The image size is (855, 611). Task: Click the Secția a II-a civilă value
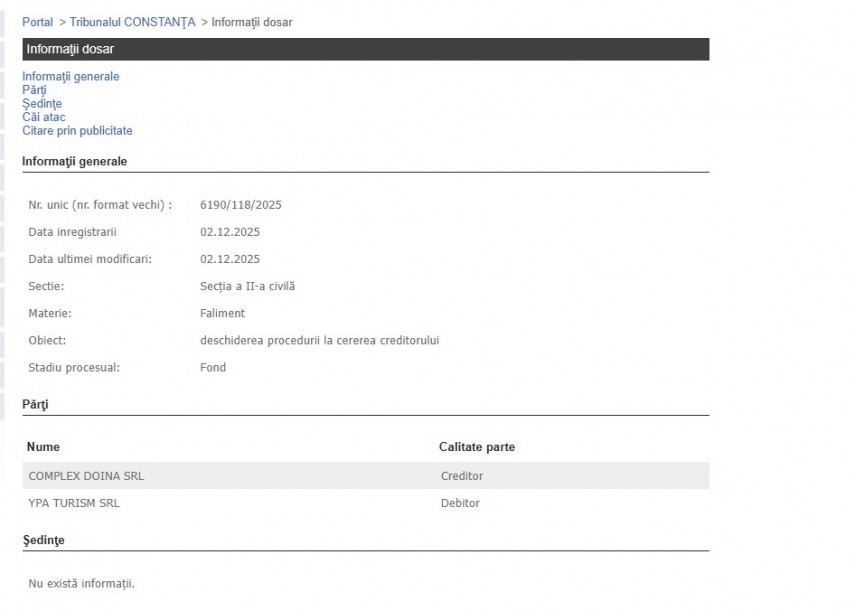click(247, 286)
